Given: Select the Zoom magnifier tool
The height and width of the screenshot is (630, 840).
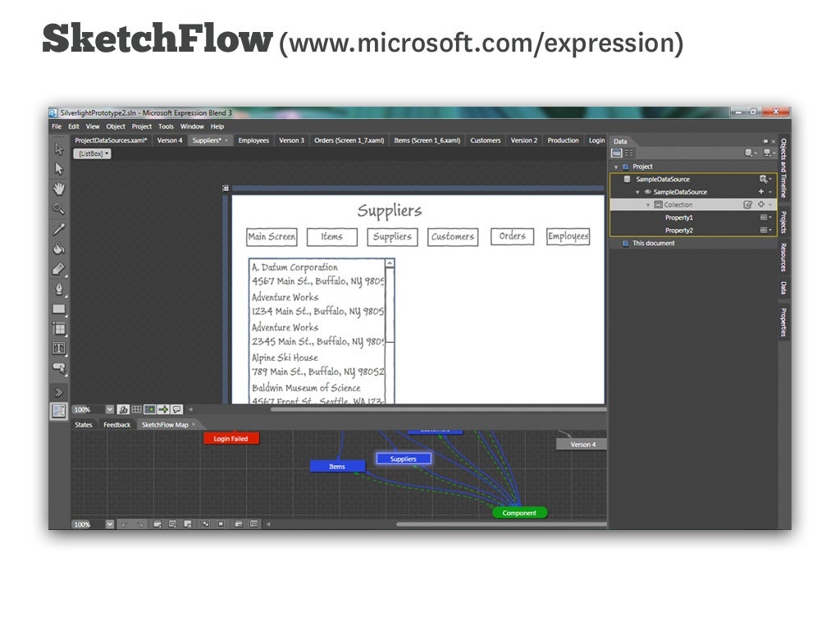Looking at the screenshot, I should click(x=59, y=208).
